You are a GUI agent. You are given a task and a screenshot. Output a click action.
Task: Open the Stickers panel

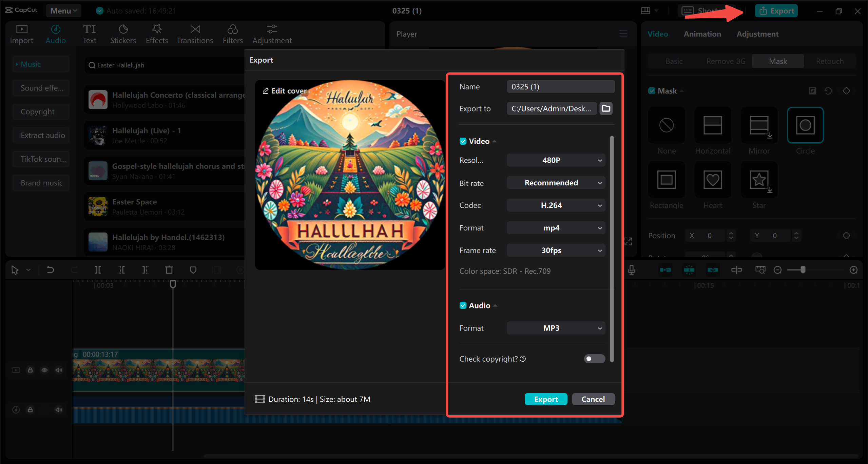123,34
